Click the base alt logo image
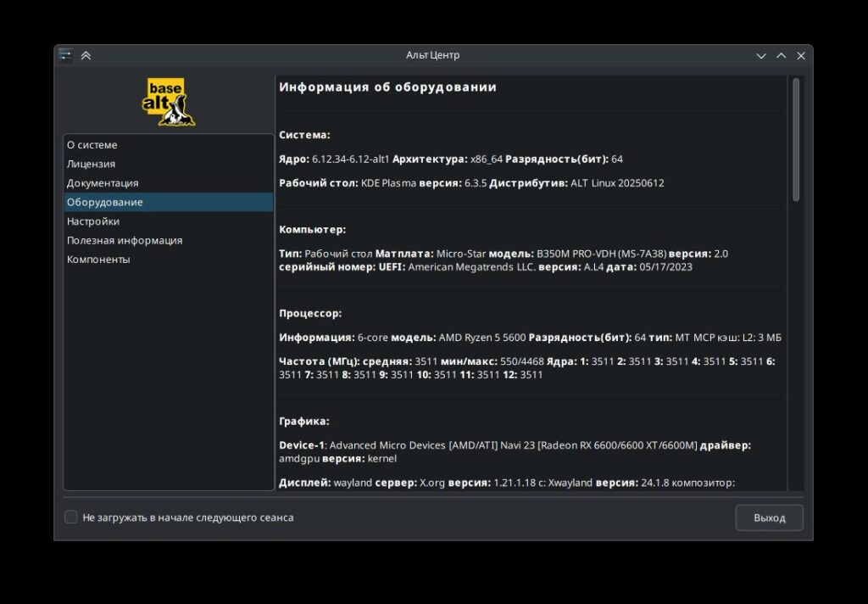 click(169, 102)
